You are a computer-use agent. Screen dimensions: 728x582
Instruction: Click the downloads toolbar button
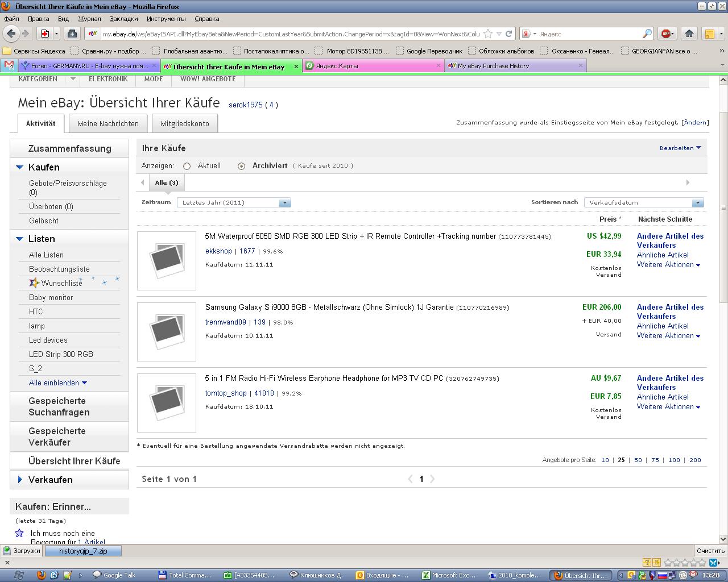[x=72, y=34]
